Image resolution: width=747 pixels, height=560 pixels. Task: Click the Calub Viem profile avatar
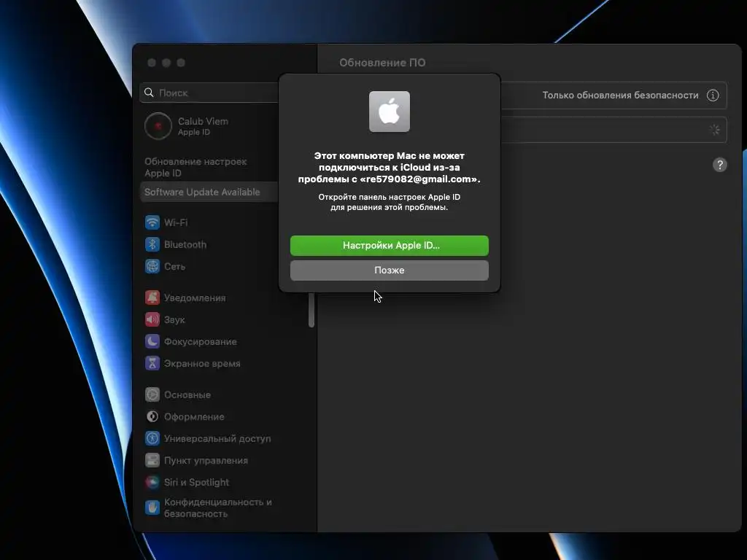coord(158,126)
